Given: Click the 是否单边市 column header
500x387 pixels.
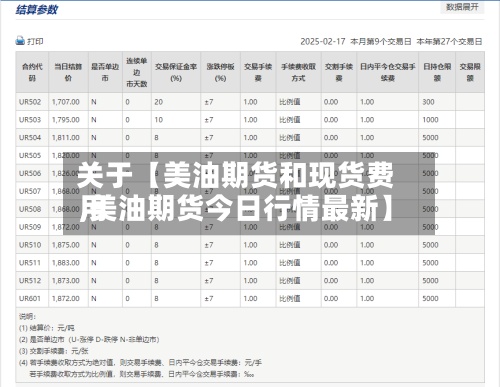Looking at the screenshot, I should 105,72.
